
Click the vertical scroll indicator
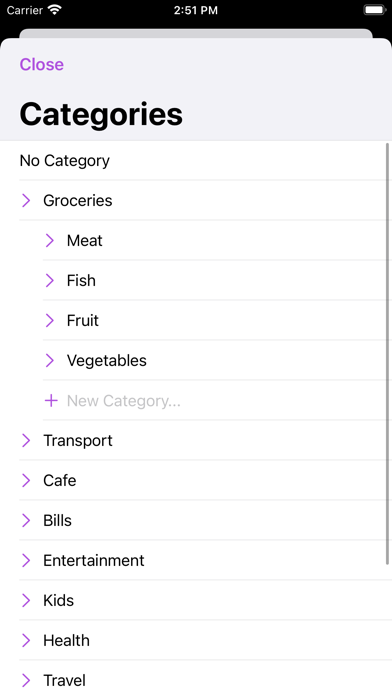point(388,353)
